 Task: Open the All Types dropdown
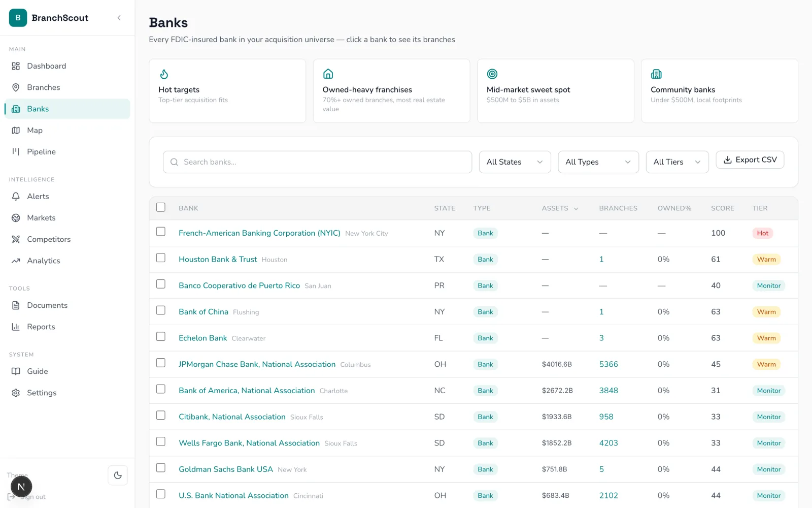click(x=598, y=162)
